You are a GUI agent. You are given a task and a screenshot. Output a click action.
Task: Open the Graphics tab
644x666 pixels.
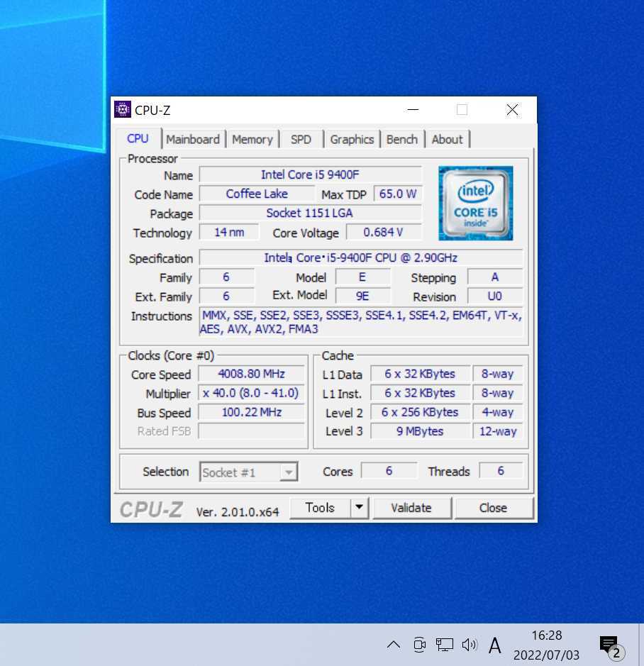(352, 139)
